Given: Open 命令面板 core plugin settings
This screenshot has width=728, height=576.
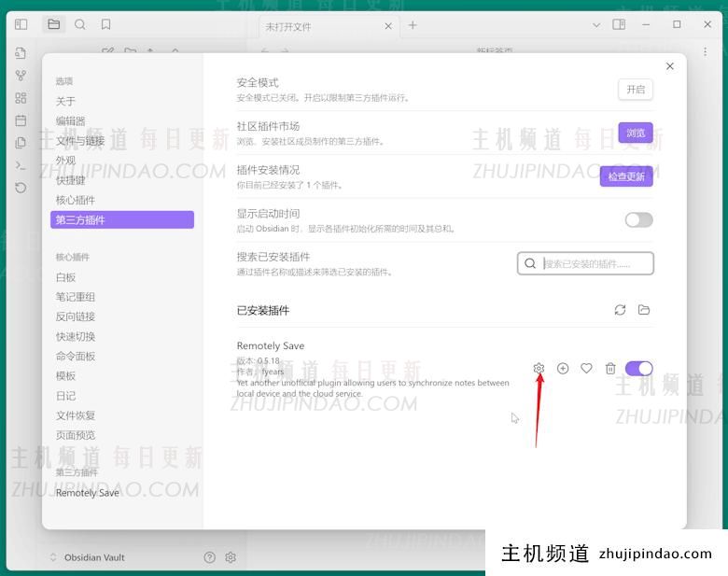Looking at the screenshot, I should (122, 357).
